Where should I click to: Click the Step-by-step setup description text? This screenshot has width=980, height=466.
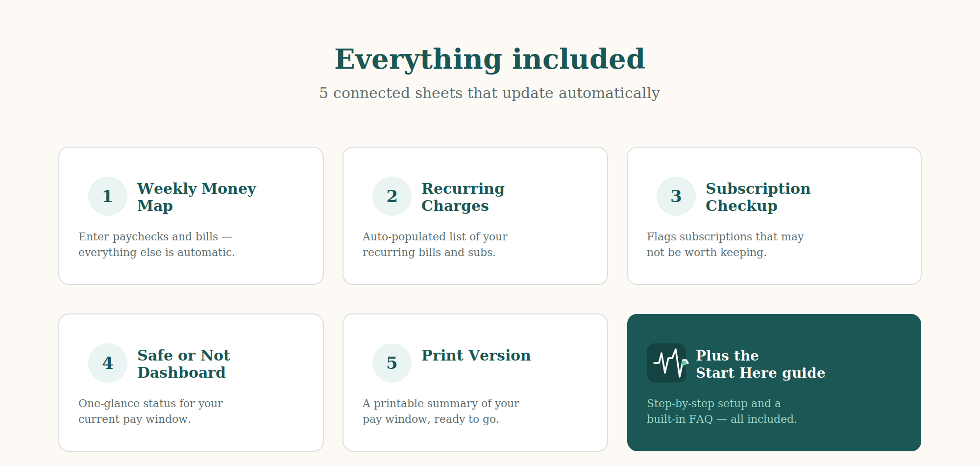722,411
